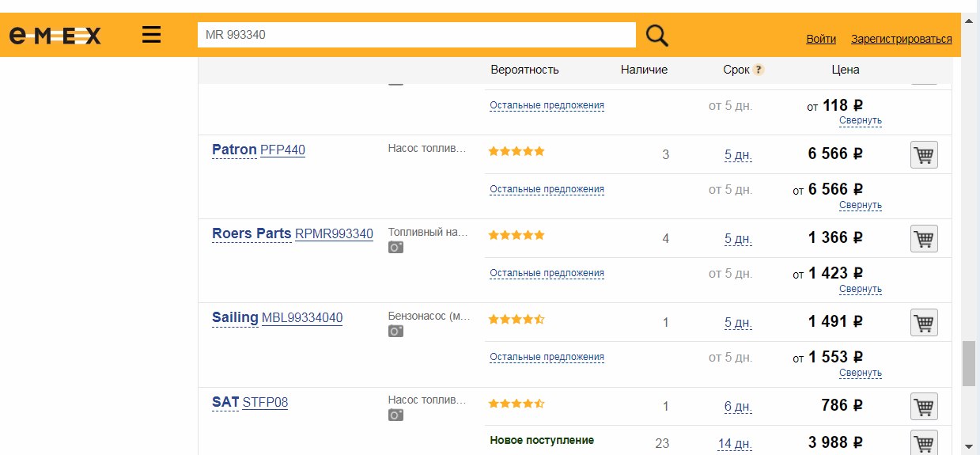Click the search field with MR 993340

416,35
